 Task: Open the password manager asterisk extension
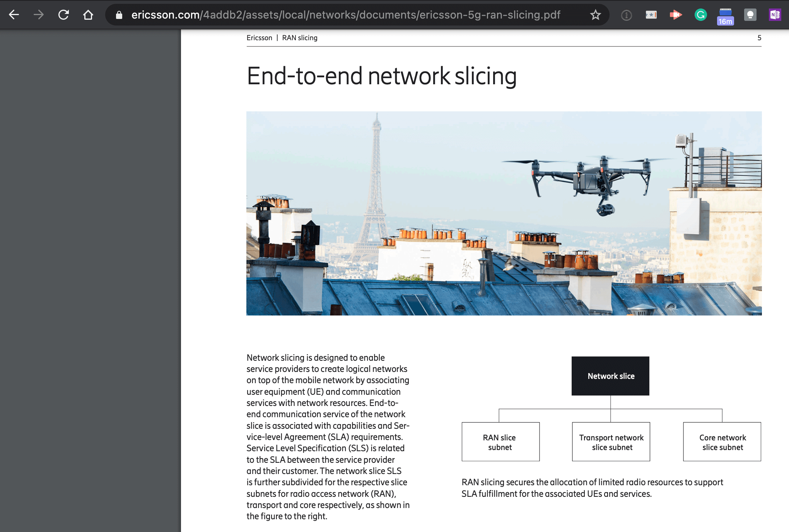(651, 15)
